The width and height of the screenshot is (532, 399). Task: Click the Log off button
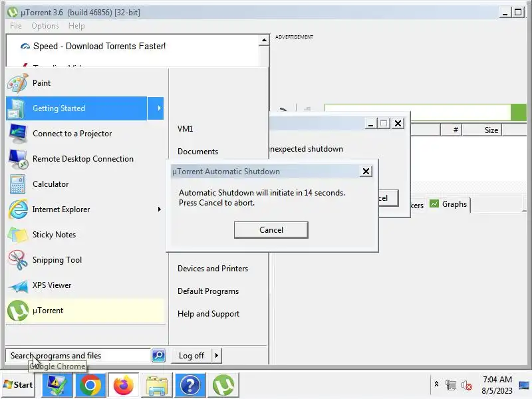coord(192,356)
